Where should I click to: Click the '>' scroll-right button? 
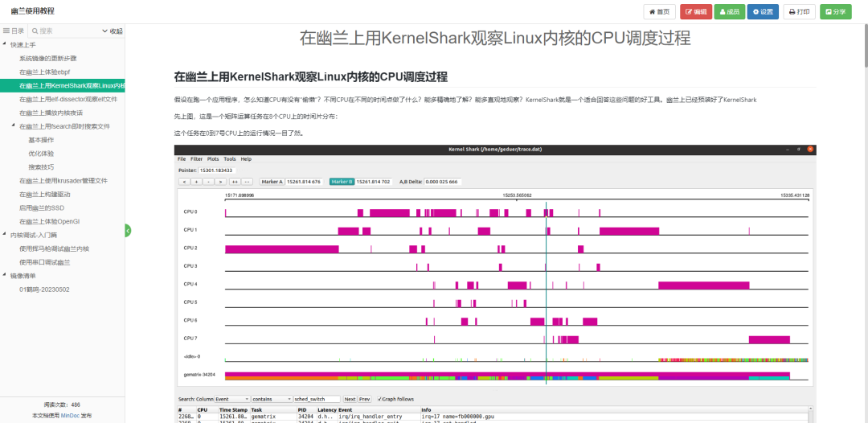pos(220,182)
